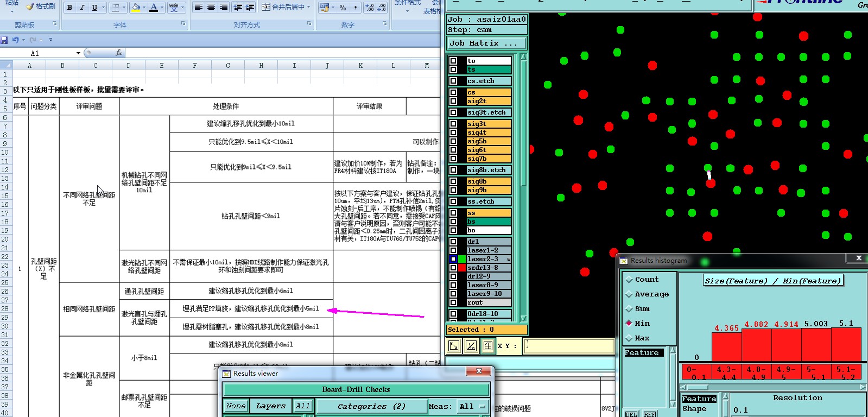Apply bold formatting in Excel ribbon
This screenshot has width=868, height=417.
(70, 8)
